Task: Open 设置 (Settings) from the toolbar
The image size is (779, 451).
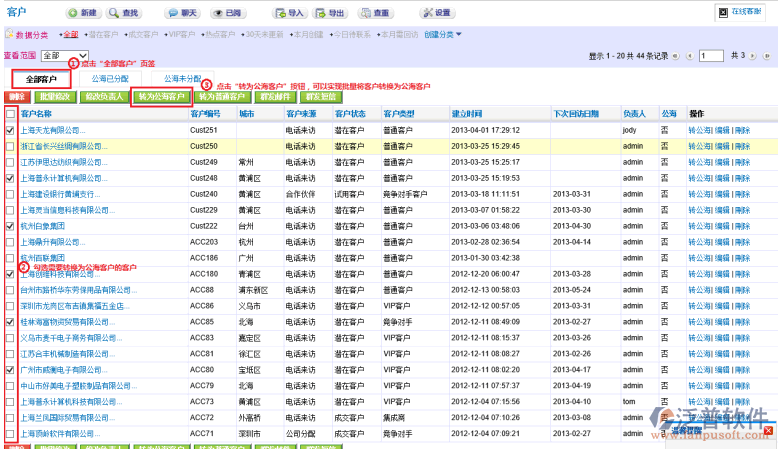Action: (x=436, y=13)
